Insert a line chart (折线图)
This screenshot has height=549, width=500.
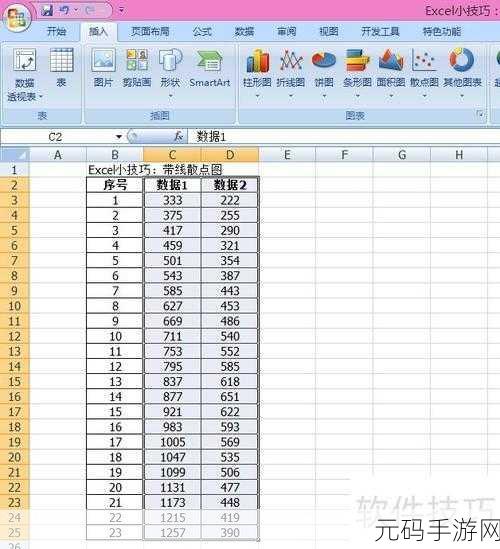point(291,74)
